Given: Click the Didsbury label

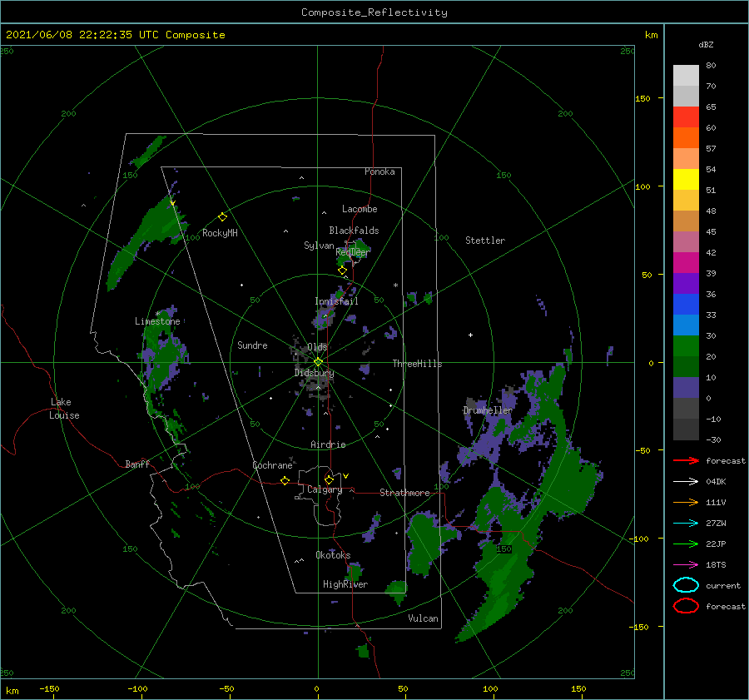Looking at the screenshot, I should click(314, 373).
